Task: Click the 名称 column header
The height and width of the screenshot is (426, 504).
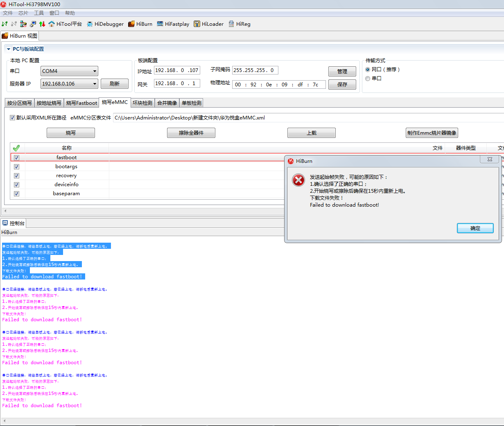Action: [67, 148]
